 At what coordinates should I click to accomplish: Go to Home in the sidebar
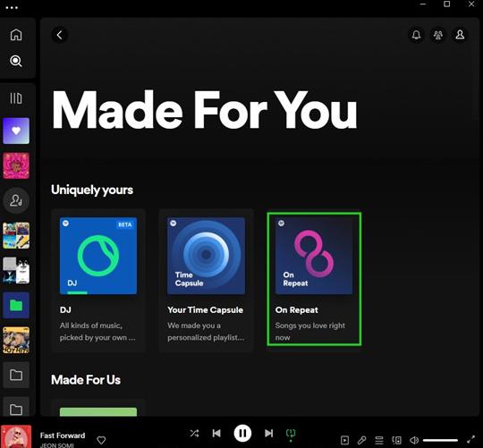point(16,35)
